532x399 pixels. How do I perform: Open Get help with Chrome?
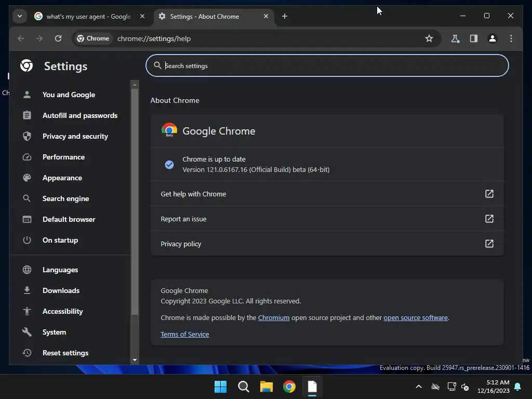tap(327, 194)
